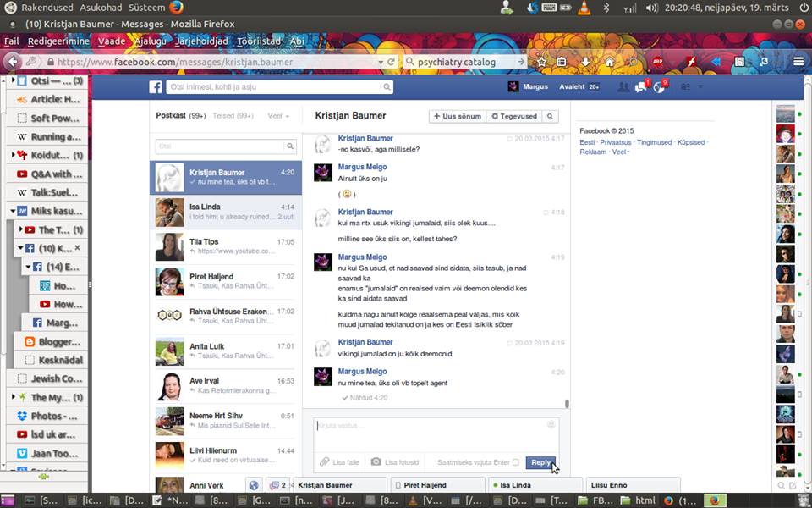Viewport: 812px width, 508px height.
Task: Open the Fail menu
Action: click(11, 41)
